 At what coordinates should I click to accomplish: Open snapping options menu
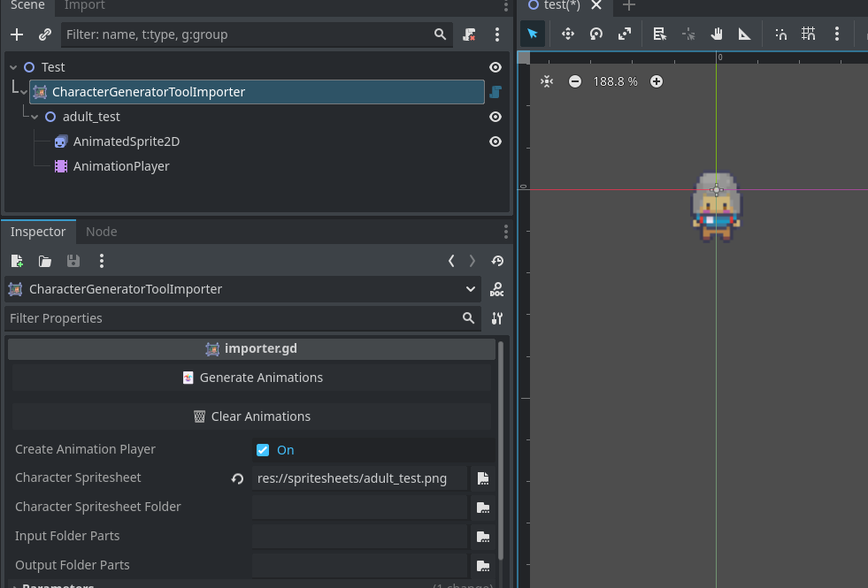pyautogui.click(x=836, y=34)
